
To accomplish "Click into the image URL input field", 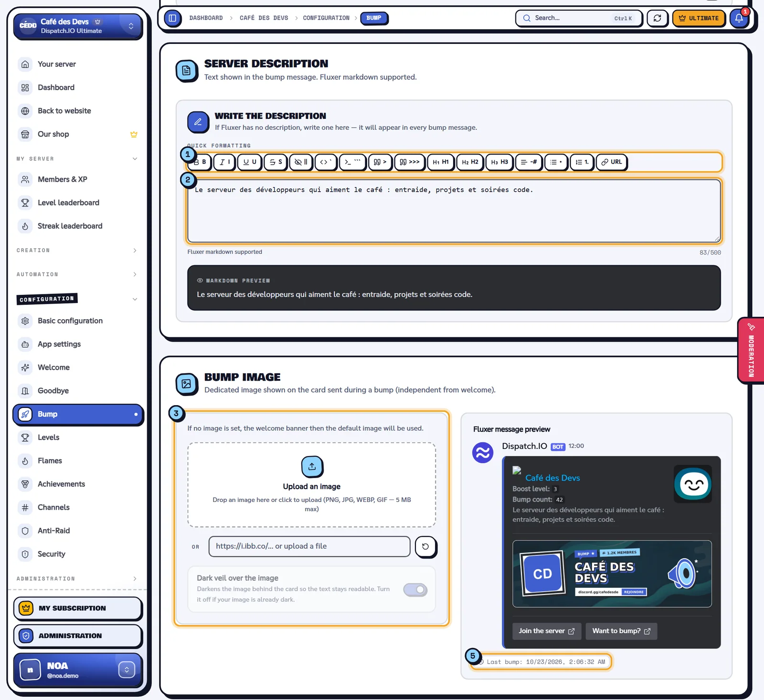I will pos(309,546).
